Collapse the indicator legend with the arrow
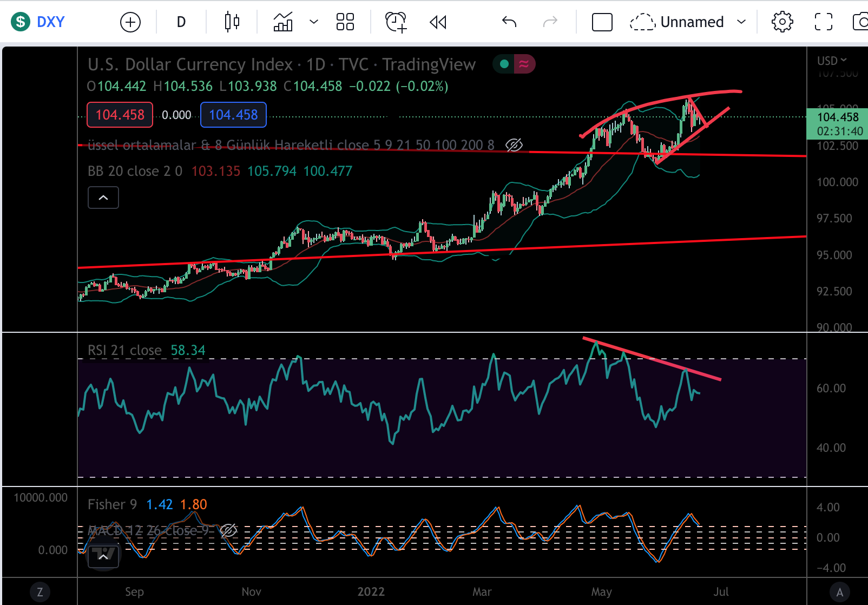This screenshot has width=868, height=605. [x=103, y=198]
